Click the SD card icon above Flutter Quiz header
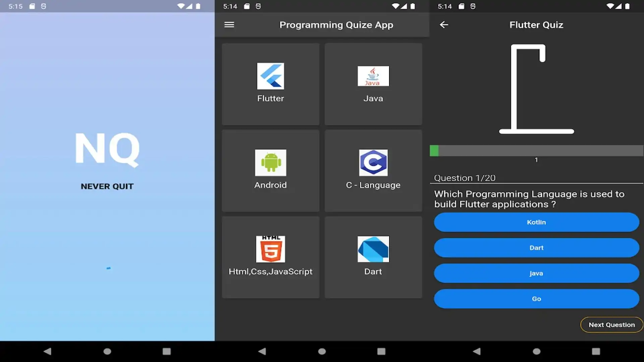 click(x=462, y=6)
